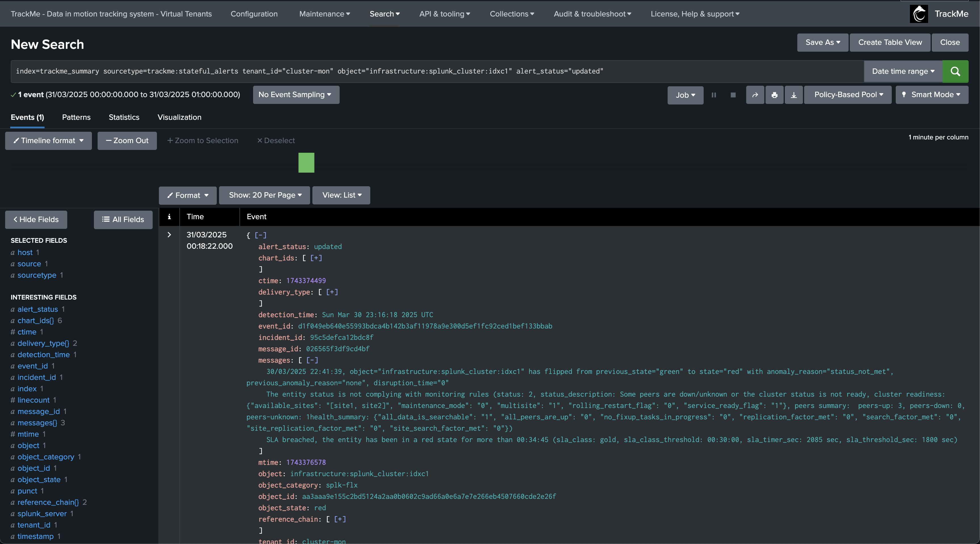Click the host selected field
Screen dimensions: 980x544
click(x=25, y=252)
